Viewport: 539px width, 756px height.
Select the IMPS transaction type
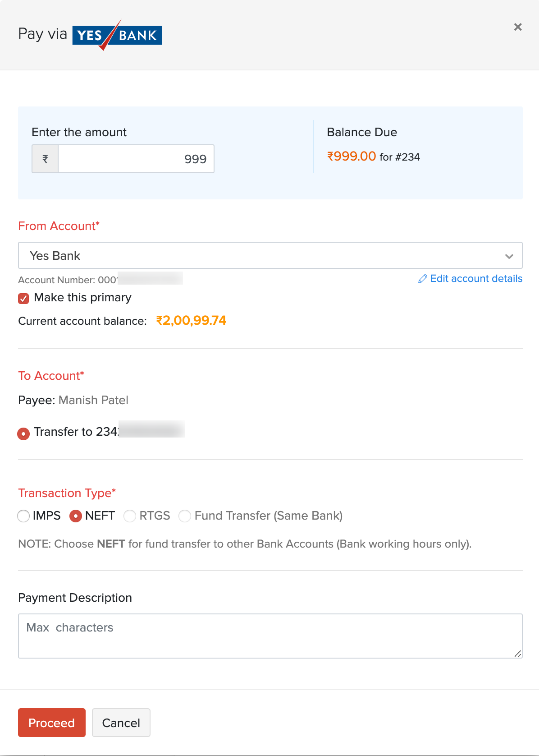23,516
